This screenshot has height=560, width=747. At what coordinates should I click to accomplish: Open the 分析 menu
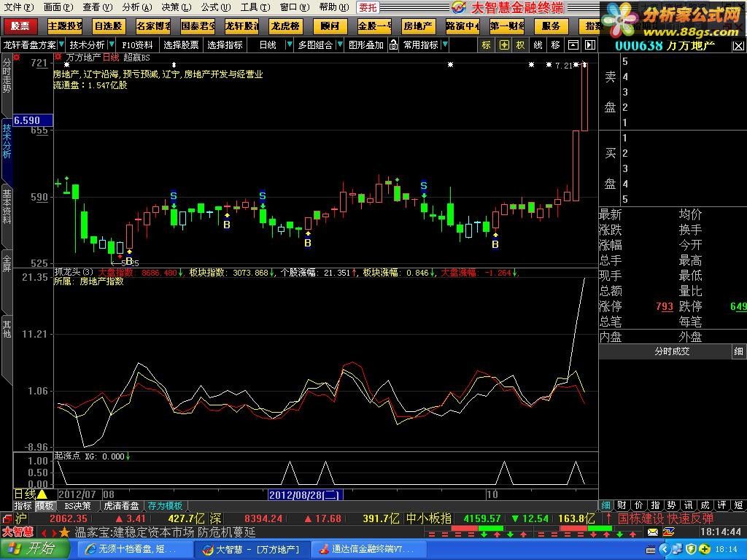point(136,7)
